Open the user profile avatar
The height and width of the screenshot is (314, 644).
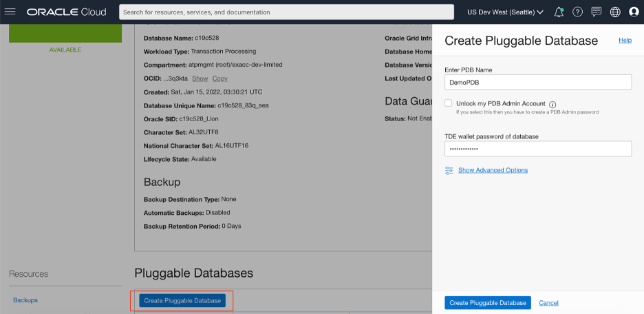point(634,12)
